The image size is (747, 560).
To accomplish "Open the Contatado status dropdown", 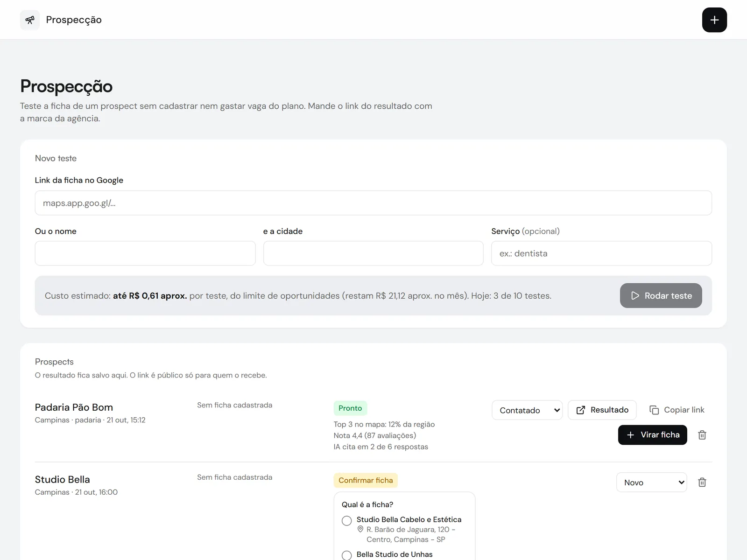I will (x=527, y=410).
